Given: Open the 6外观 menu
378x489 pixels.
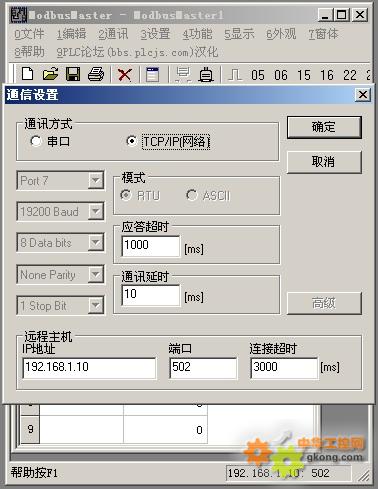Looking at the screenshot, I should pyautogui.click(x=281, y=34).
